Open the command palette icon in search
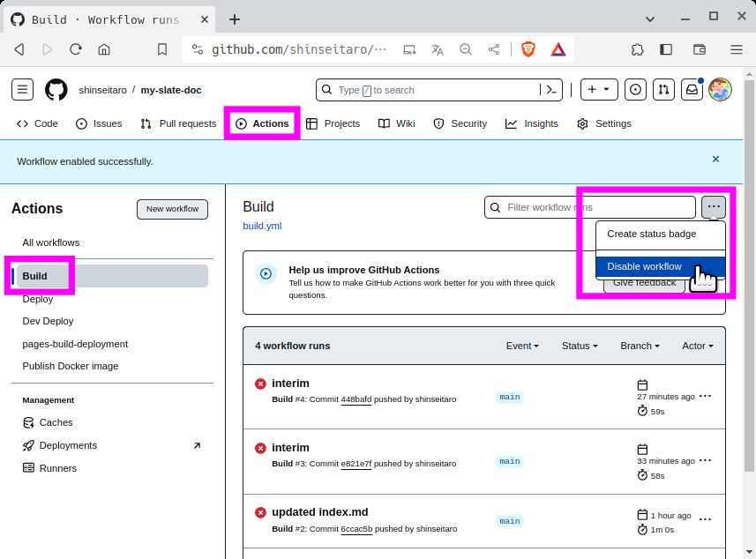The image size is (756, 559). [550, 90]
